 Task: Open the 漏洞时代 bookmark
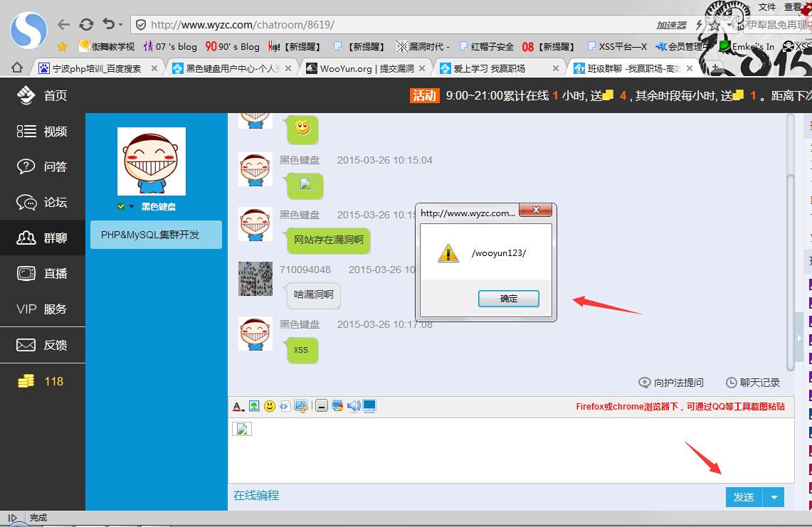[423, 47]
